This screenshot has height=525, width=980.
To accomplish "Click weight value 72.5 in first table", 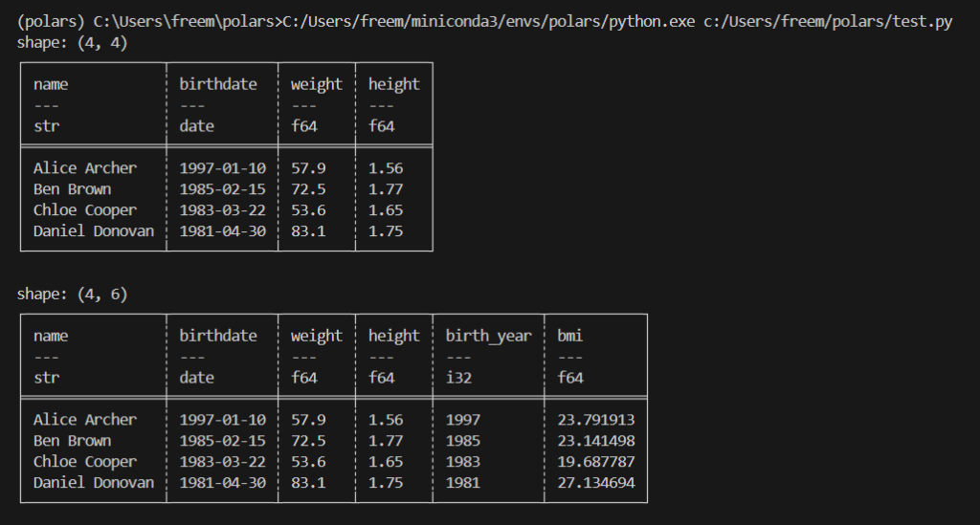I will (308, 189).
